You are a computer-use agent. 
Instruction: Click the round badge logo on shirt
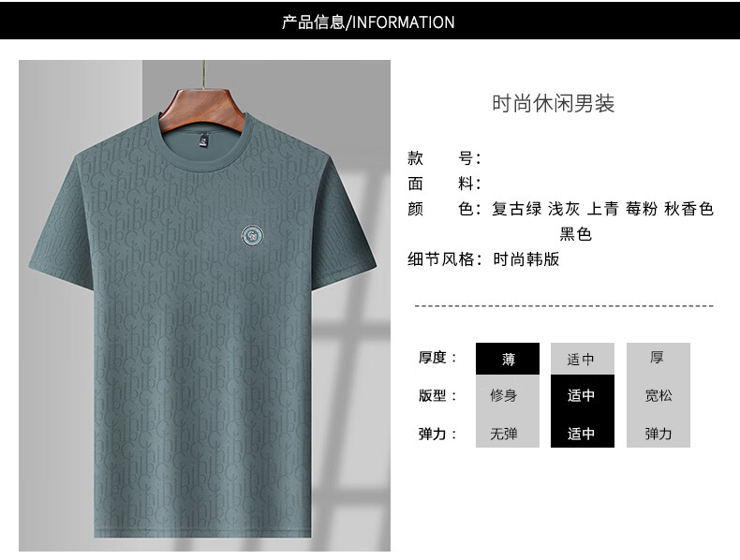click(x=253, y=235)
